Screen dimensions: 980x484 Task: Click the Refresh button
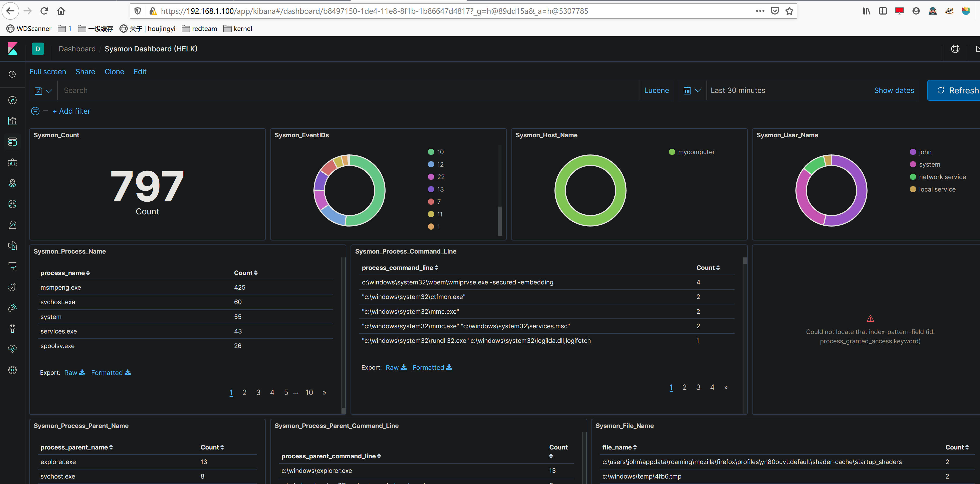pos(956,91)
